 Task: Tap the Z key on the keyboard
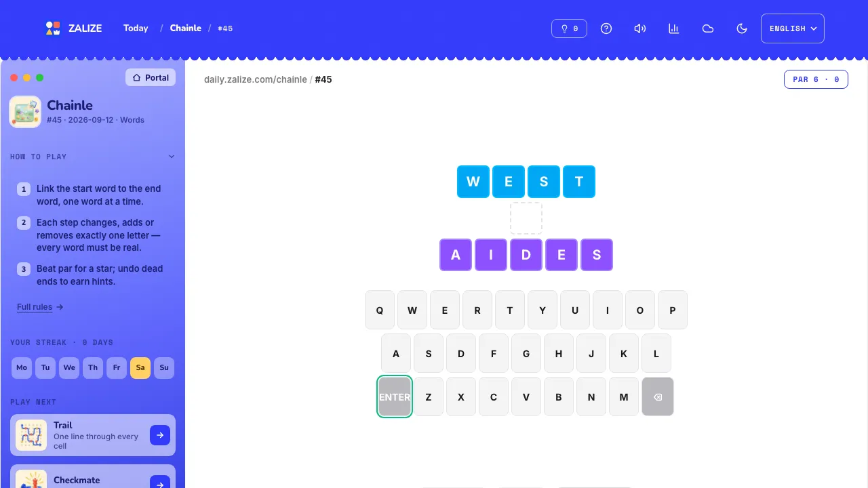[x=429, y=396]
